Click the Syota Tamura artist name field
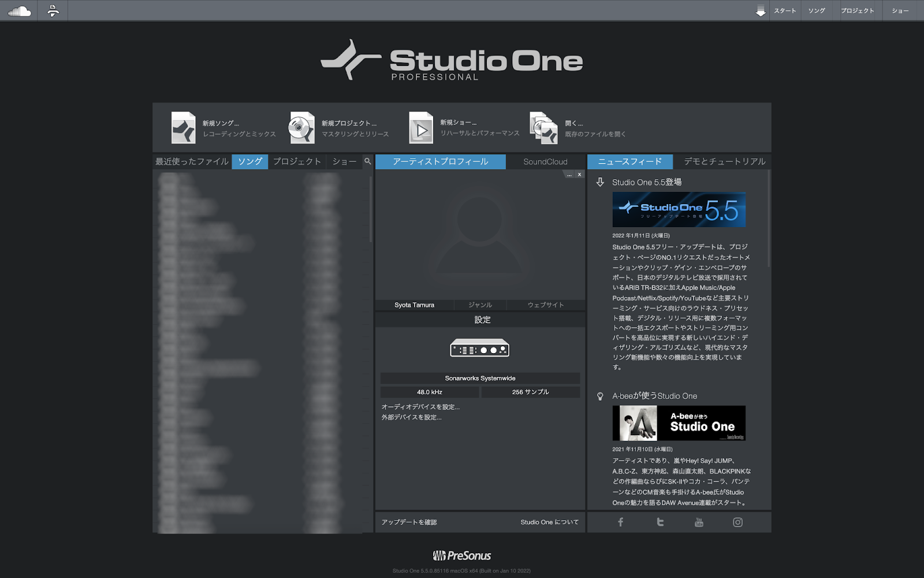Screen dimensions: 924x578 pyautogui.click(x=415, y=305)
